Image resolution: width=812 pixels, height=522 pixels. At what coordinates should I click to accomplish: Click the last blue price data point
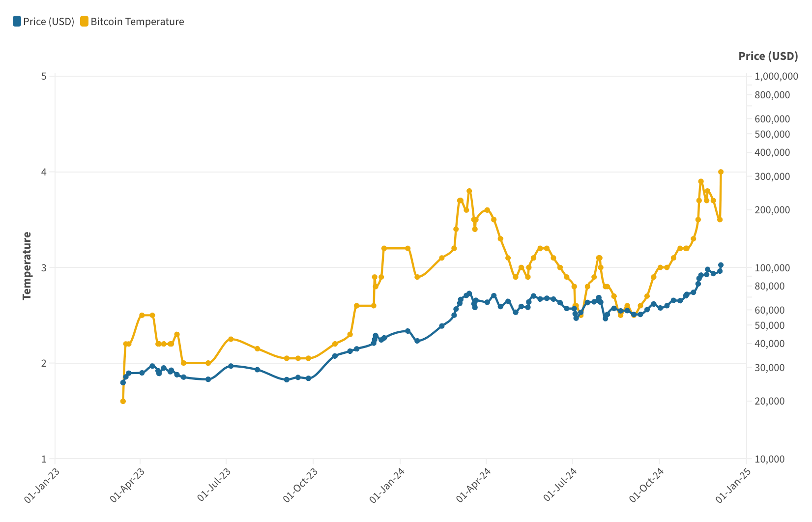[721, 265]
